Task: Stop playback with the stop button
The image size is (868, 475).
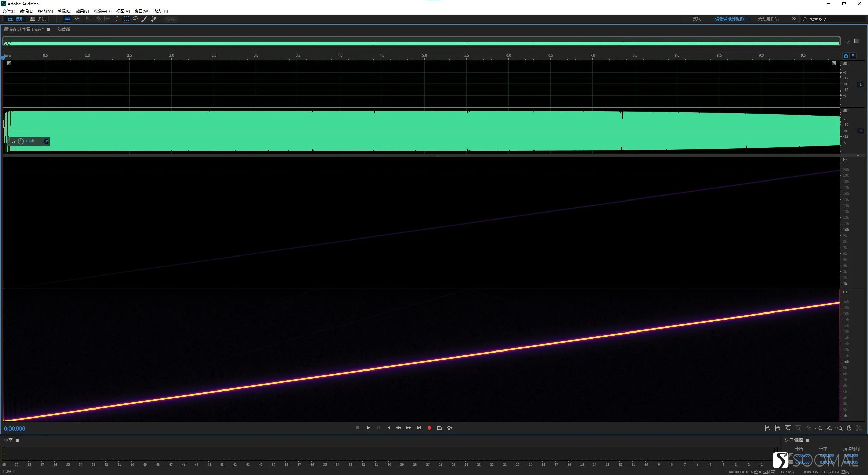Action: [358, 428]
